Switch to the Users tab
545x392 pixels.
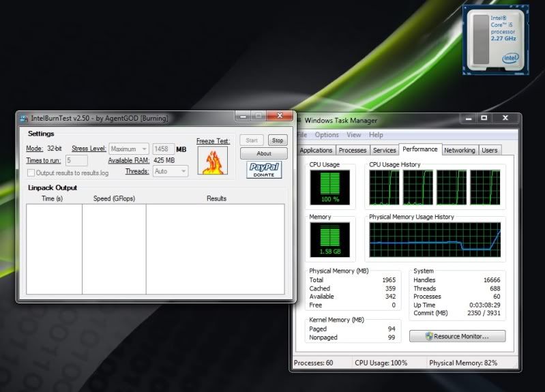[489, 150]
